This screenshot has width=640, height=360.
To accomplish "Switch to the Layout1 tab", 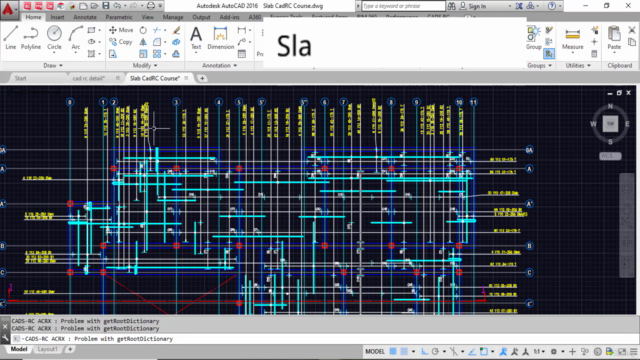I will (x=47, y=349).
